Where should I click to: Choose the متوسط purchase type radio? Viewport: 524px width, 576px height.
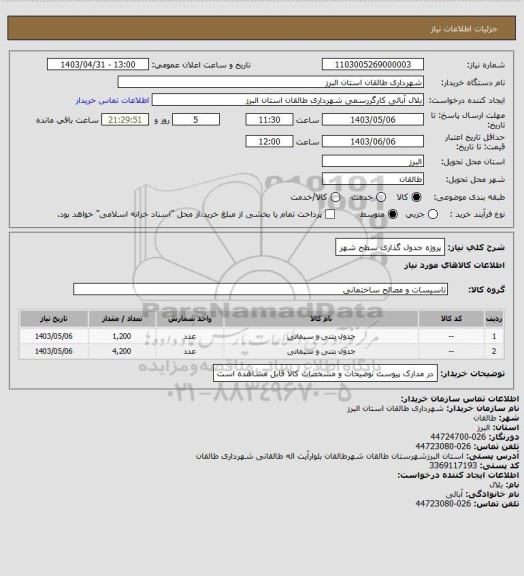[x=392, y=215]
